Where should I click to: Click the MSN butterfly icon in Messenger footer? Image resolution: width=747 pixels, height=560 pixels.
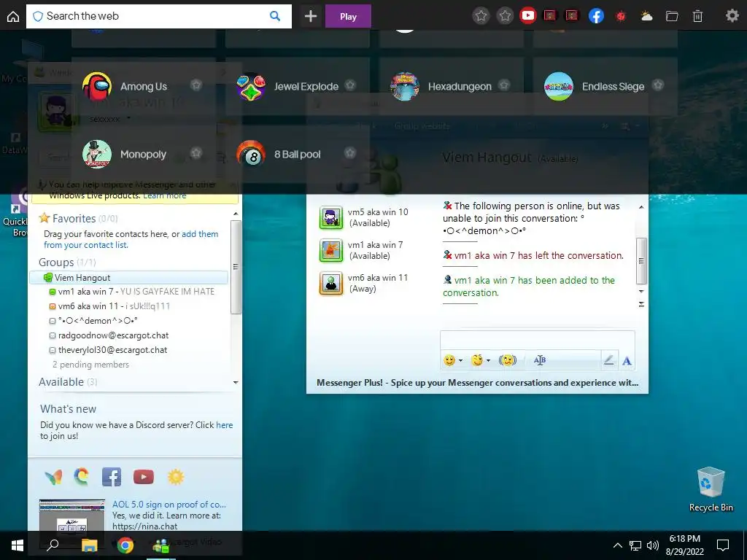(53, 477)
